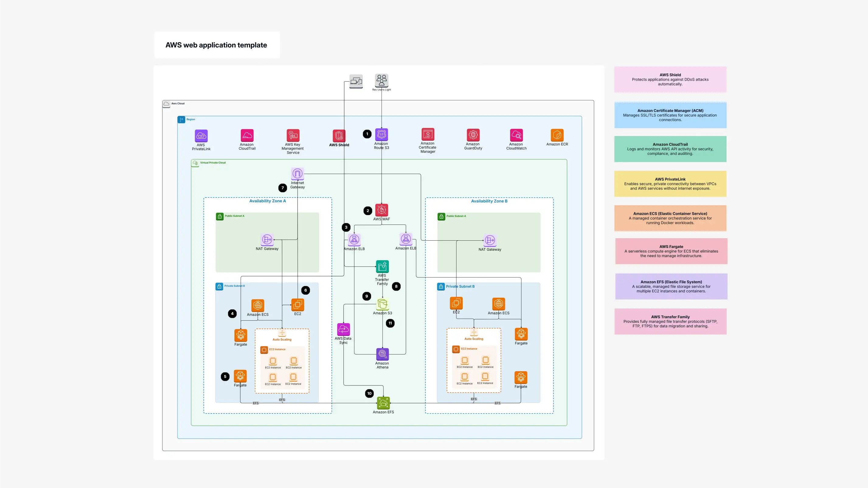Select the Amazon CloudTrail icon

(247, 135)
